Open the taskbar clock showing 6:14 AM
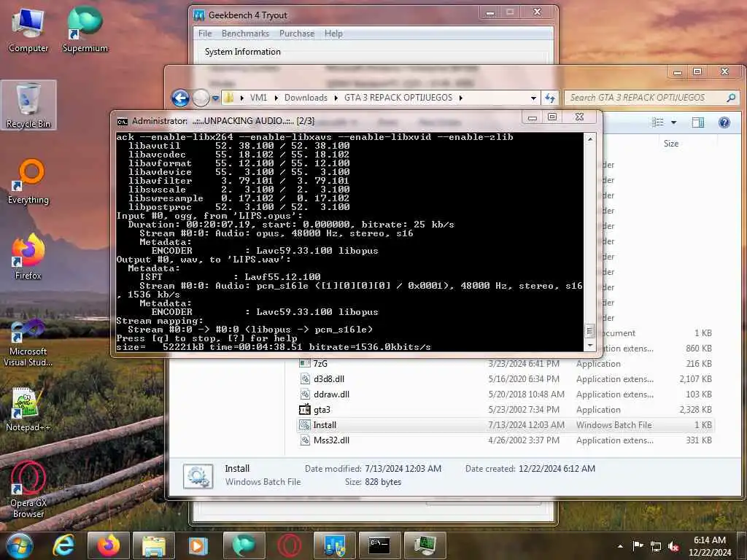 pyautogui.click(x=710, y=545)
